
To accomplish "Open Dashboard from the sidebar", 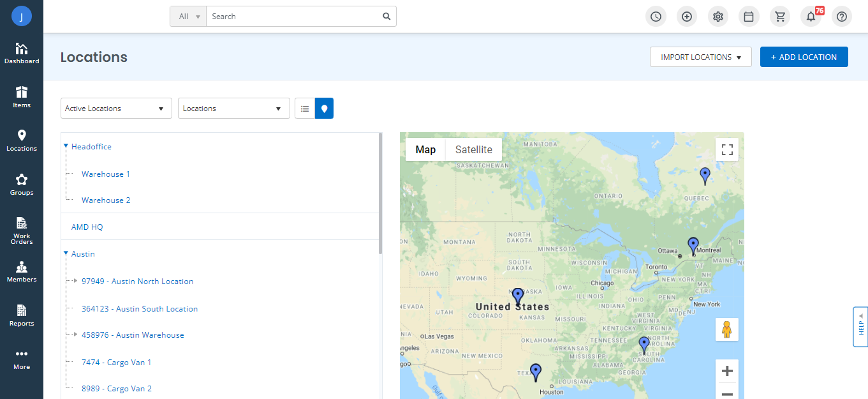I will click(22, 54).
